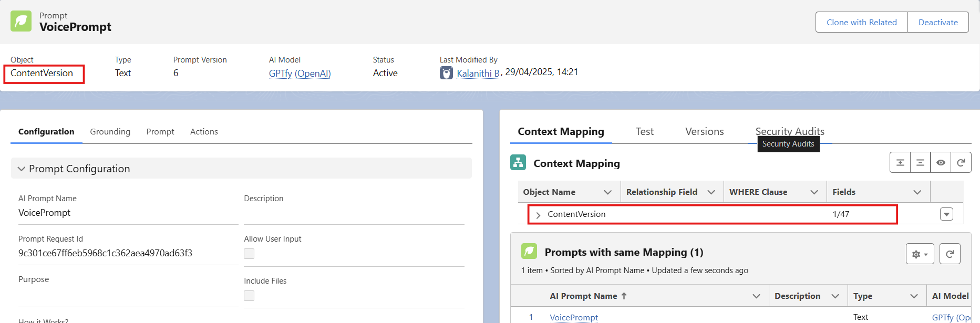Screen dimensions: 980x323
Task: Click the Text value under Type header field
Action: tap(123, 73)
